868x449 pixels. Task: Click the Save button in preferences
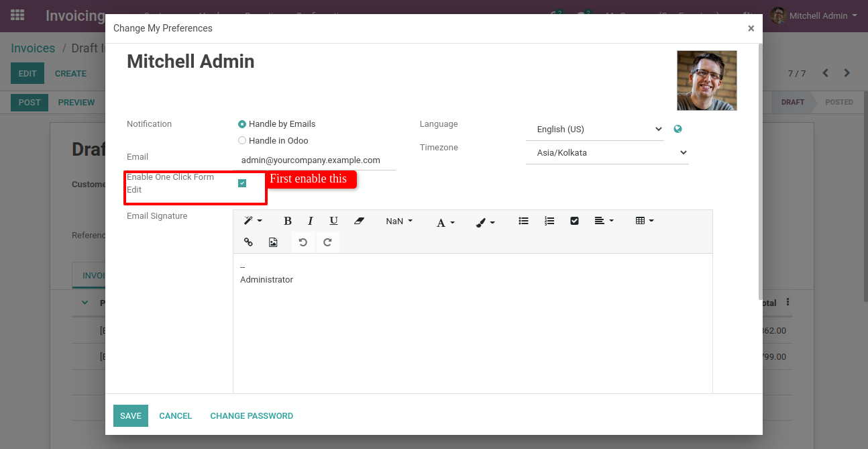(131, 416)
